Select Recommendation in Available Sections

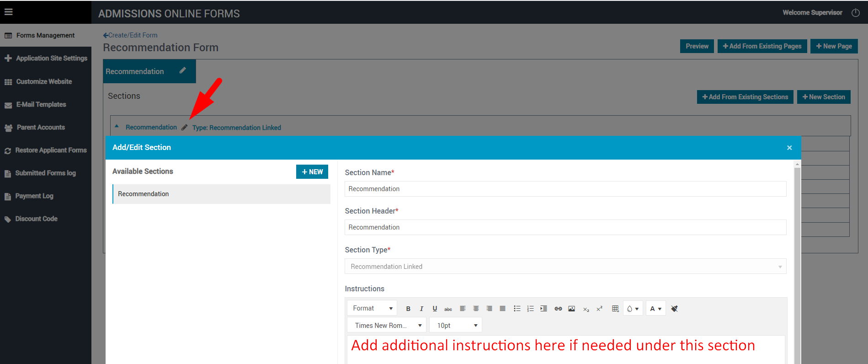pos(221,194)
